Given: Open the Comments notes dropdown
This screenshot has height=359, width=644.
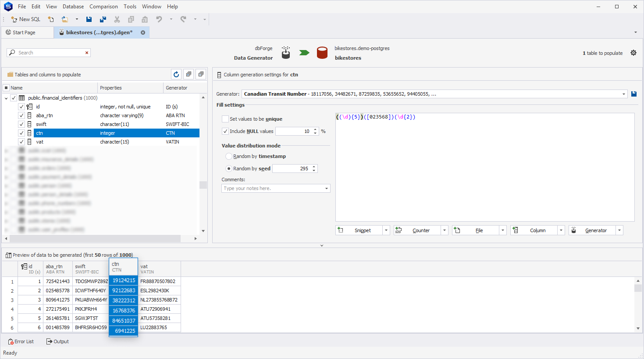Looking at the screenshot, I should (x=327, y=188).
